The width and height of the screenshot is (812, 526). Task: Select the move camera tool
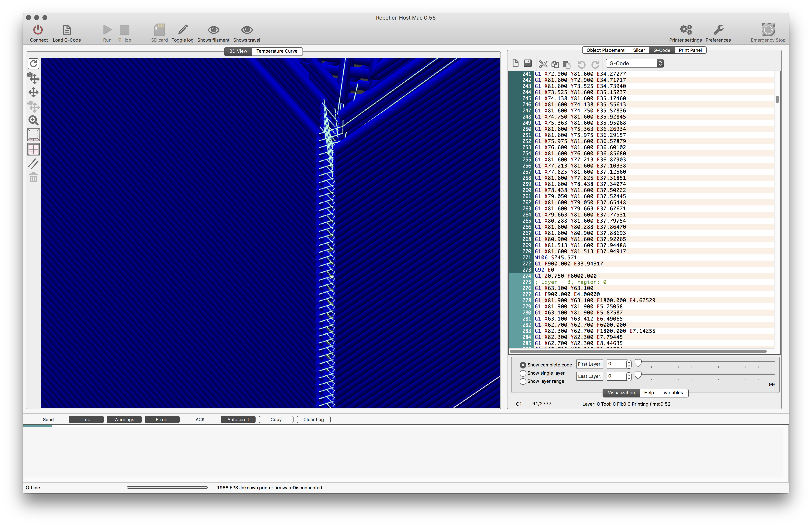point(33,78)
